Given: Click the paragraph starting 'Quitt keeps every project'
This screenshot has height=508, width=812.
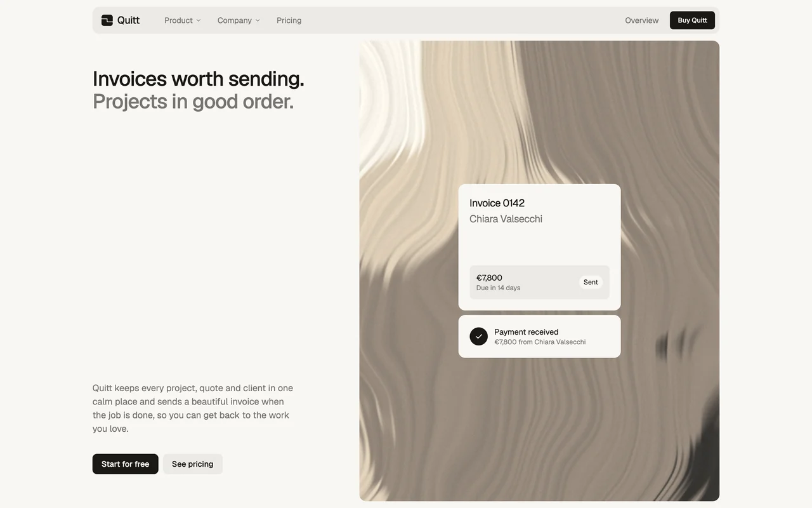Looking at the screenshot, I should pyautogui.click(x=193, y=408).
